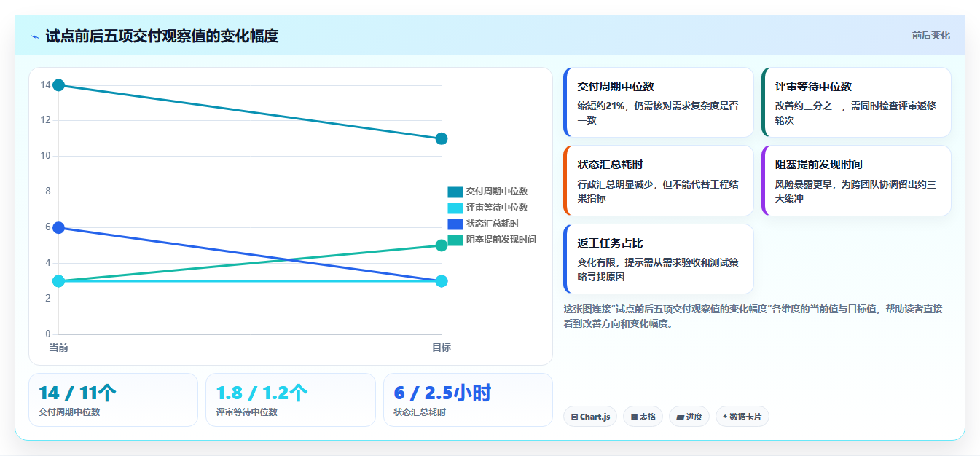Click the icon in the Chart.js chip
The width and height of the screenshot is (980, 456).
(575, 417)
